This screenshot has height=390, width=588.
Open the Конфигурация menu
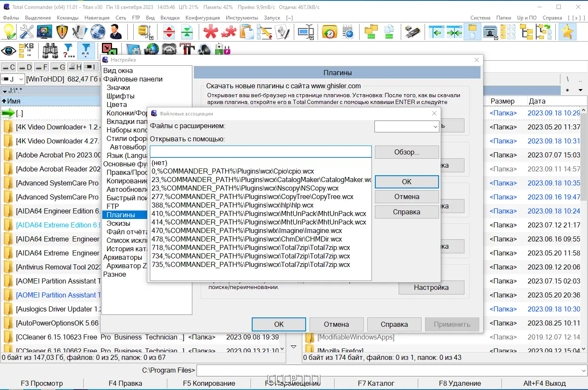point(203,18)
